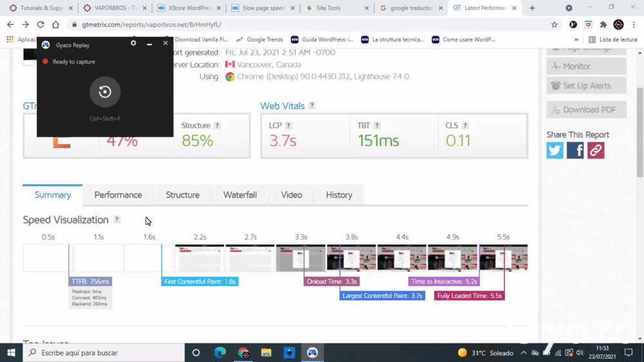Viewport: 644px width, 362px height.
Task: Click the 2.2s filmstrip thumbnail
Action: 200,258
